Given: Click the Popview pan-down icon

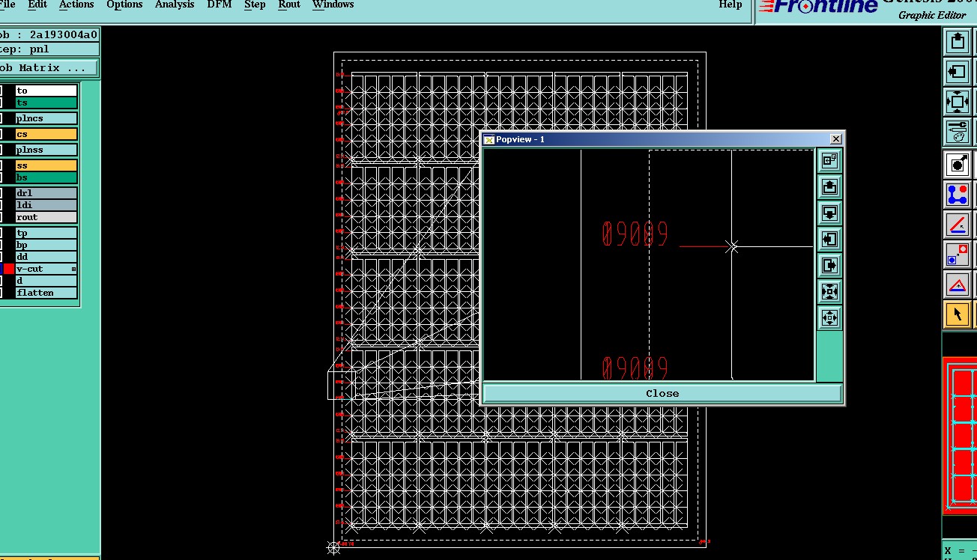Looking at the screenshot, I should 829,213.
